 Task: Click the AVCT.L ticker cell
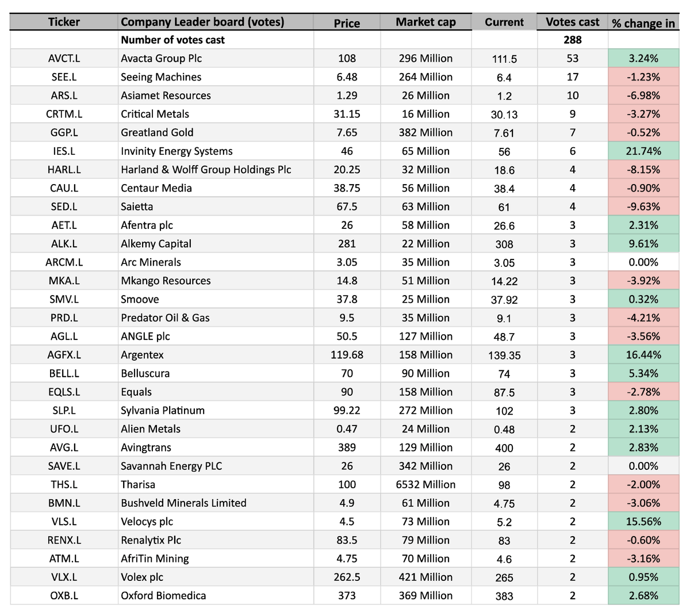pos(63,58)
